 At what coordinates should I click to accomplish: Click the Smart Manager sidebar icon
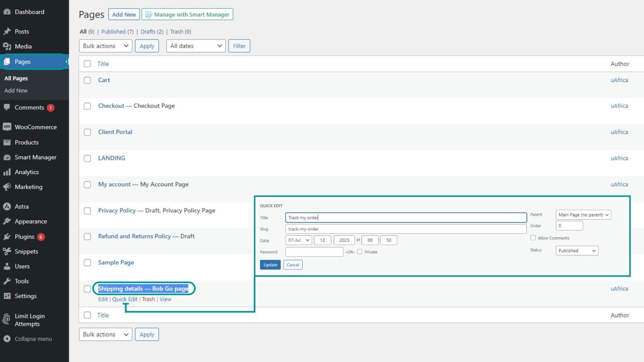tap(7, 157)
